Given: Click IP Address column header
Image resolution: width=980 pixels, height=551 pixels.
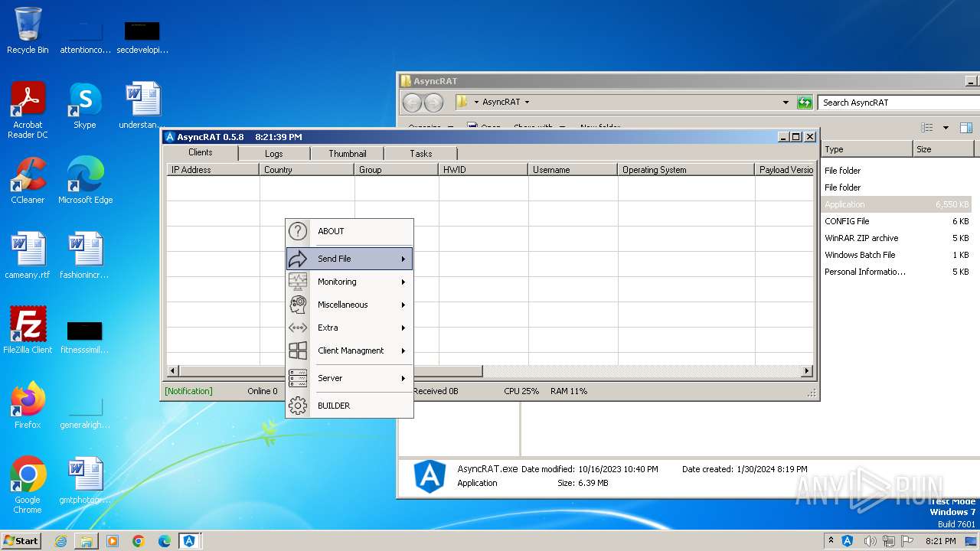Looking at the screenshot, I should click(213, 170).
